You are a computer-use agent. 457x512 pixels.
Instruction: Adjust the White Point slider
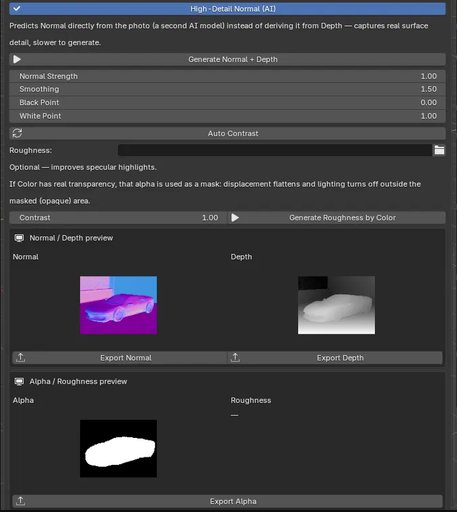click(227, 116)
